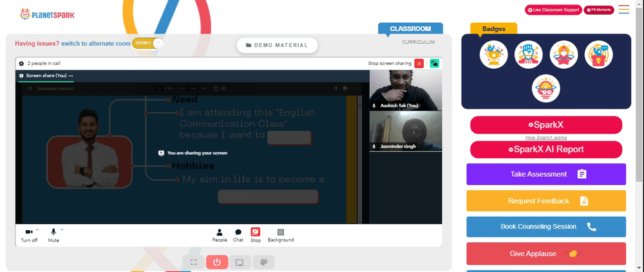Select Aashish Tak (You) video tile
The height and width of the screenshot is (272, 644).
[x=406, y=90]
